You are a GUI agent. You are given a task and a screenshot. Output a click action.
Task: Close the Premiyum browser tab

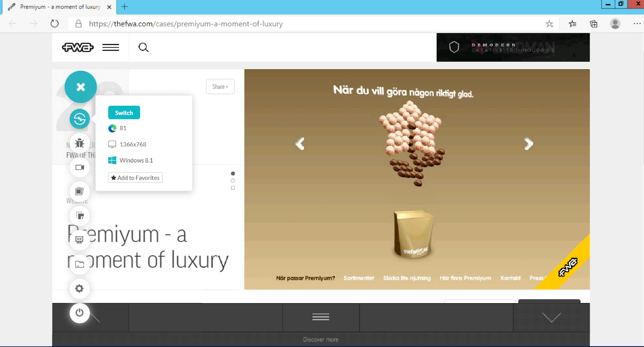109,7
